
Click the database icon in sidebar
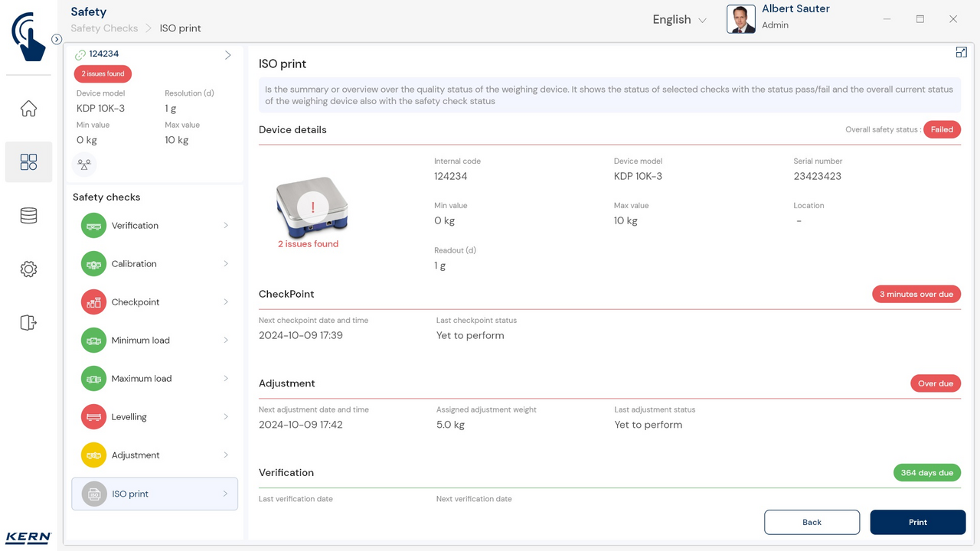(x=28, y=216)
